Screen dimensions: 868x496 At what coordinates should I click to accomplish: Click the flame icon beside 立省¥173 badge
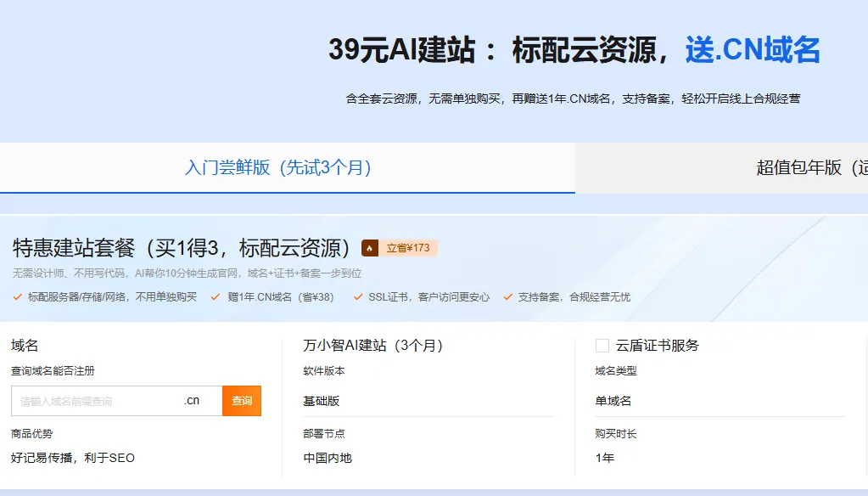click(368, 247)
